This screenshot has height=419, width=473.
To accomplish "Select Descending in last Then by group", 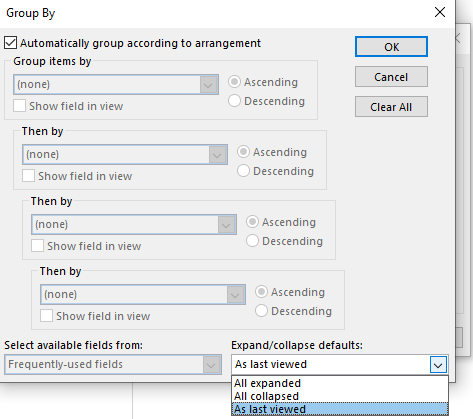I will (261, 311).
